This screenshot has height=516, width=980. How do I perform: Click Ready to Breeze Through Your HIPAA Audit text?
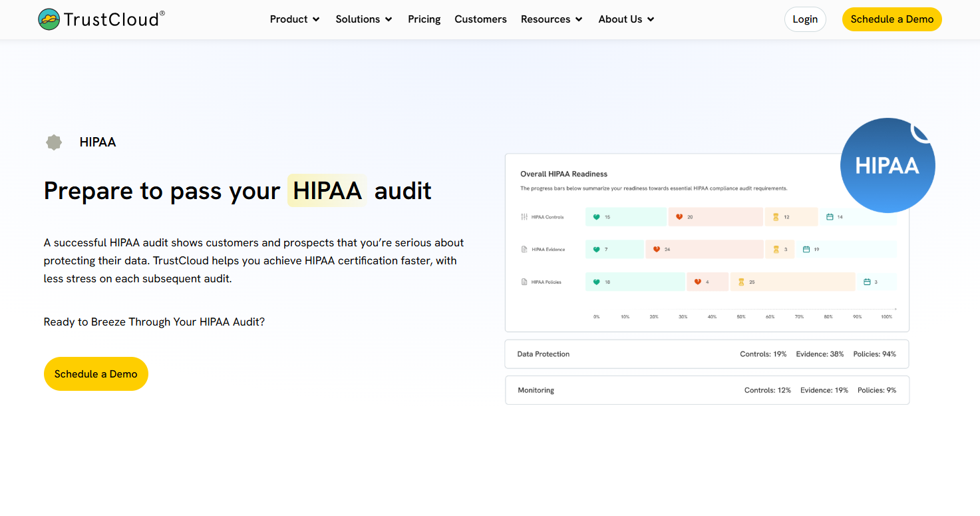pos(154,322)
